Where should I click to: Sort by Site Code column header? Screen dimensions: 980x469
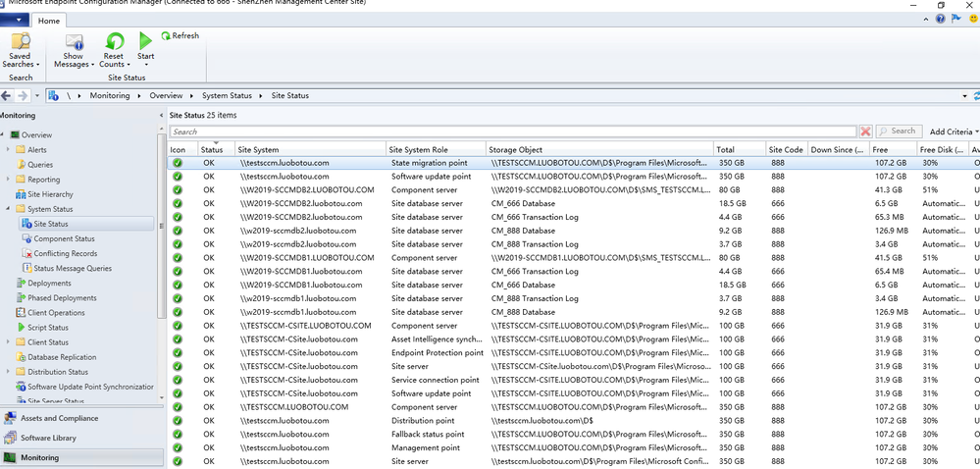tap(786, 149)
